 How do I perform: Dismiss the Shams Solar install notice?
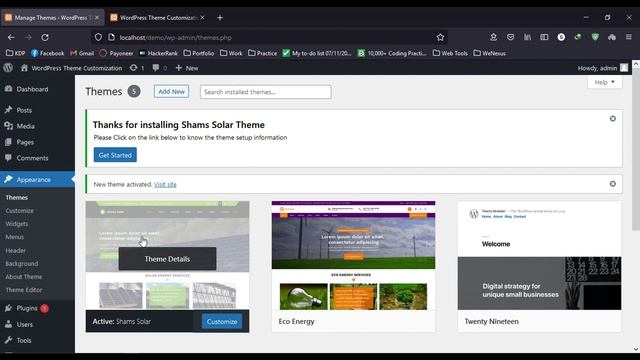(613, 118)
